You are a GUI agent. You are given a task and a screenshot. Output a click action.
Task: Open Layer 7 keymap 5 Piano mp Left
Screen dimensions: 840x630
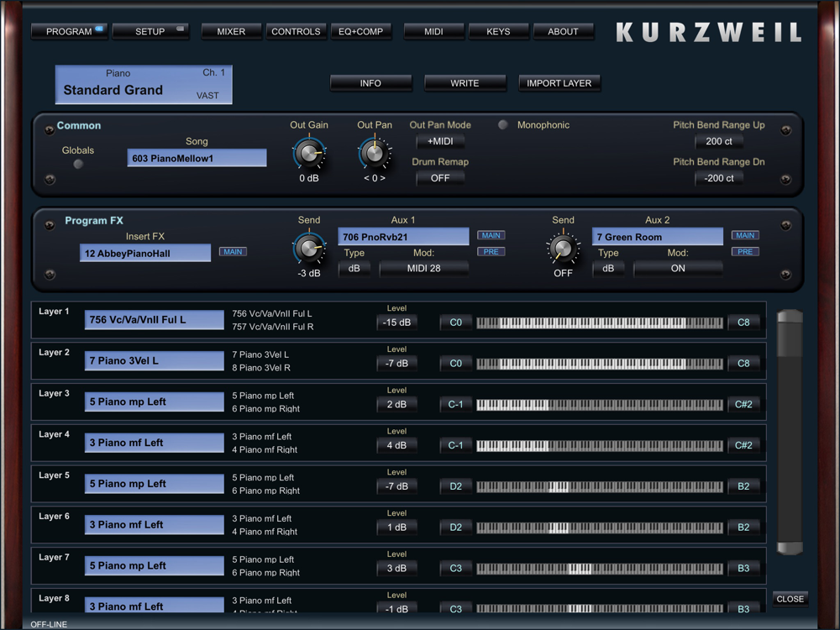(x=155, y=565)
